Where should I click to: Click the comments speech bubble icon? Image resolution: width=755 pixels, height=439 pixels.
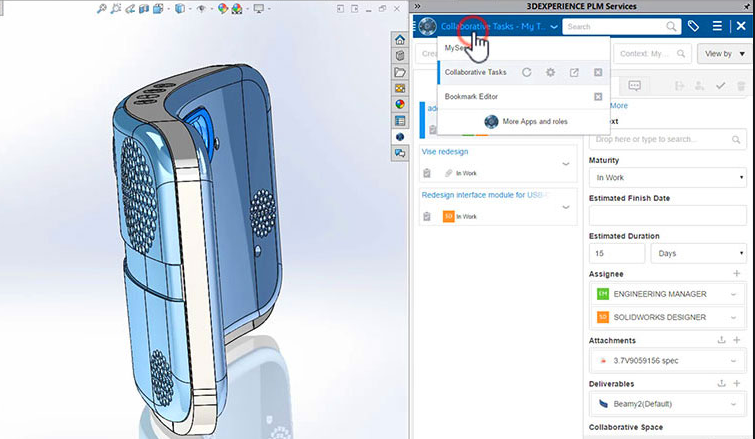[x=635, y=86]
